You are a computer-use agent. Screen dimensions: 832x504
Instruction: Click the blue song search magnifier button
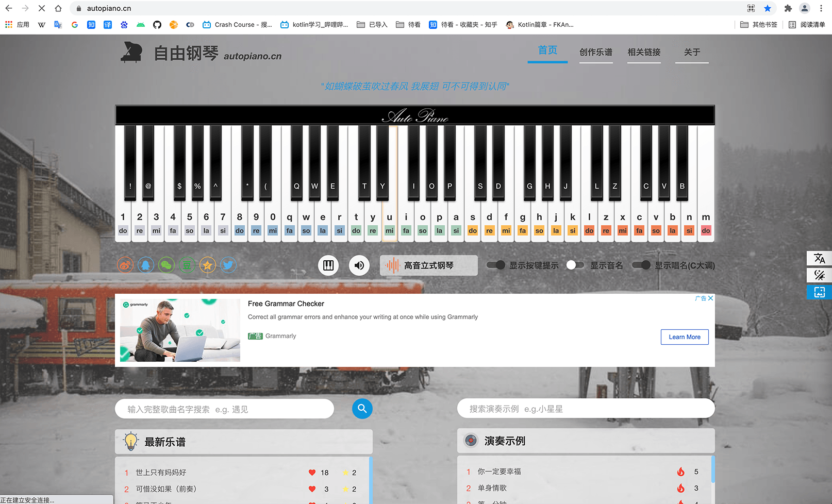(x=362, y=409)
